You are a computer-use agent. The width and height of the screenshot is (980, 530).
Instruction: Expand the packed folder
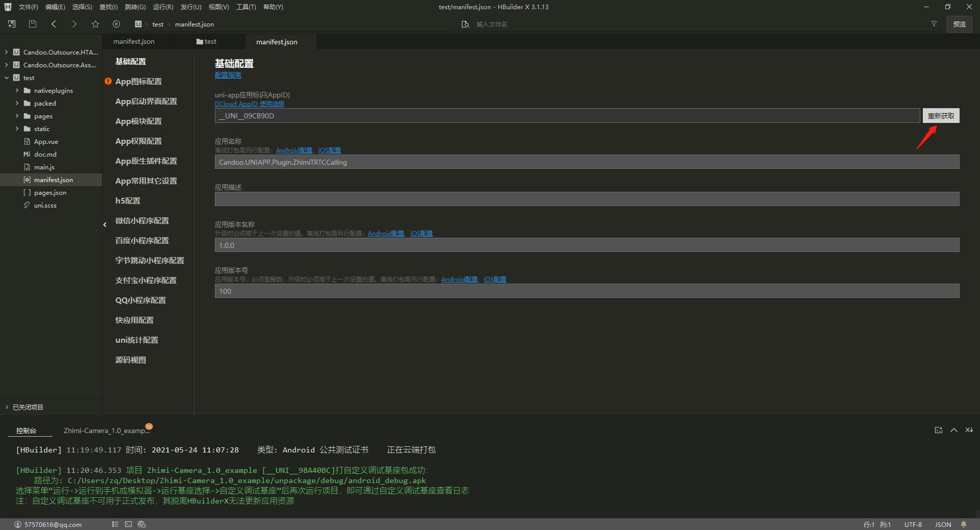17,103
